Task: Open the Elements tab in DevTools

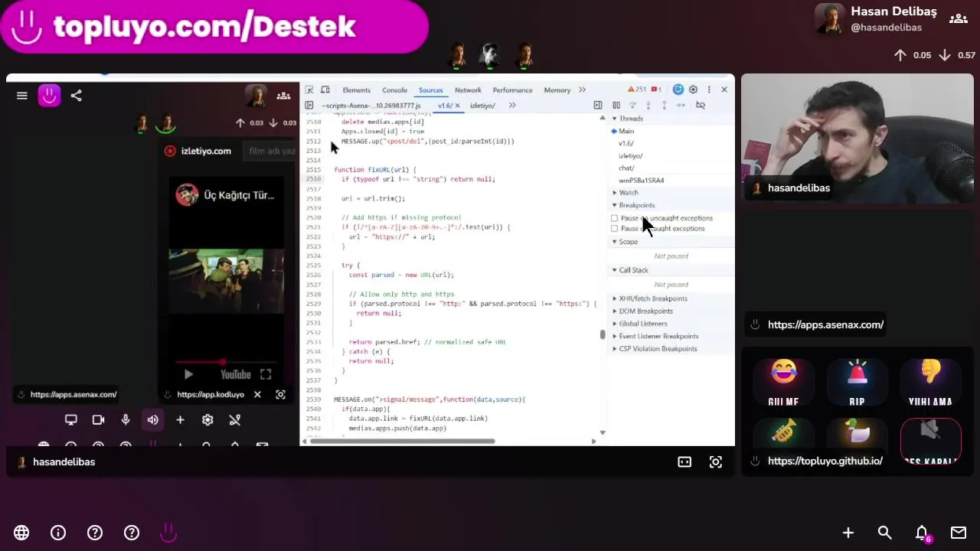Action: (x=356, y=90)
